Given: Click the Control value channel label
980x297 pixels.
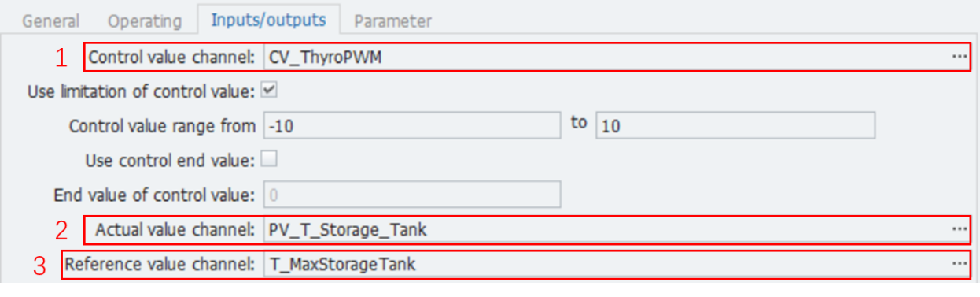Looking at the screenshot, I should pyautogui.click(x=172, y=58).
